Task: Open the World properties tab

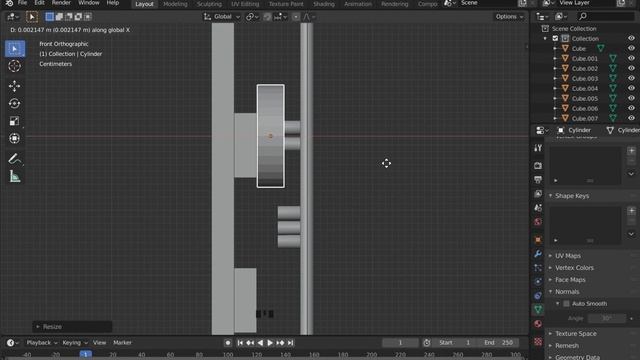Action: point(538,222)
